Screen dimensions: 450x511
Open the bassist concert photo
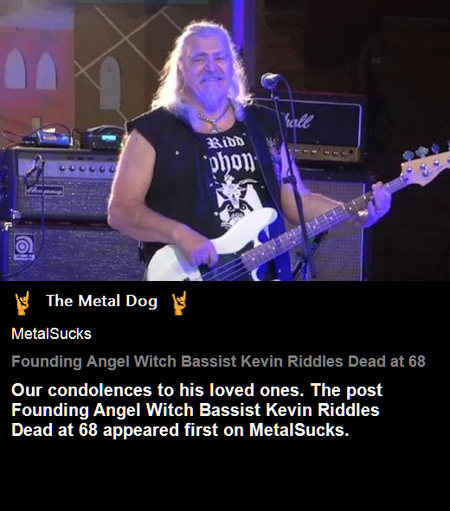point(225,140)
